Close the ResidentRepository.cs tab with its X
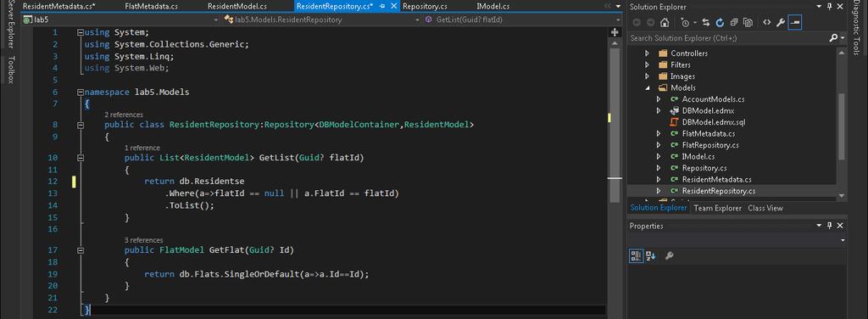 (393, 6)
